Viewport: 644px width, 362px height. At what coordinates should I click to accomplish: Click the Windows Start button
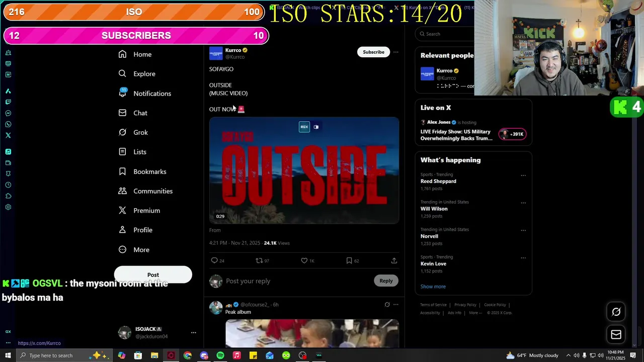pyautogui.click(x=8, y=355)
